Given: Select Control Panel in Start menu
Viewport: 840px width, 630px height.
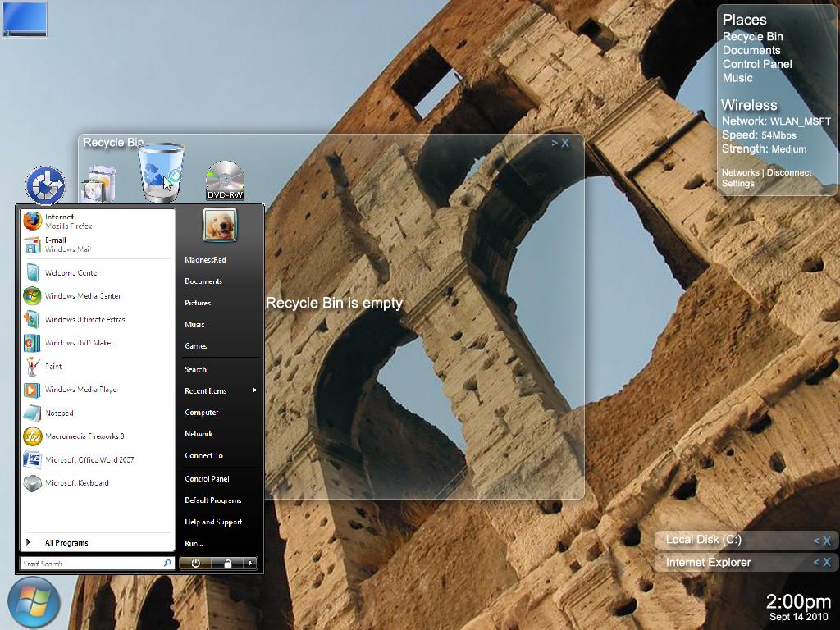Looking at the screenshot, I should tap(207, 479).
